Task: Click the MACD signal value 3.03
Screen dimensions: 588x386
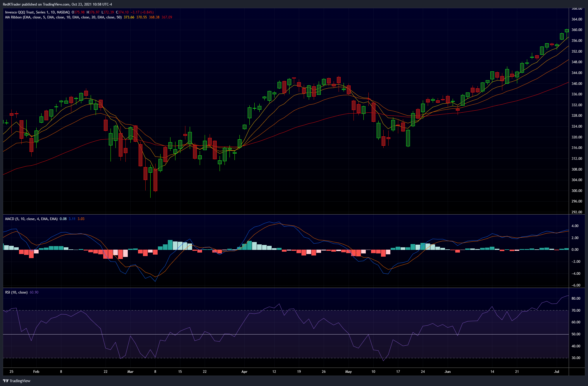Action: [x=81, y=219]
